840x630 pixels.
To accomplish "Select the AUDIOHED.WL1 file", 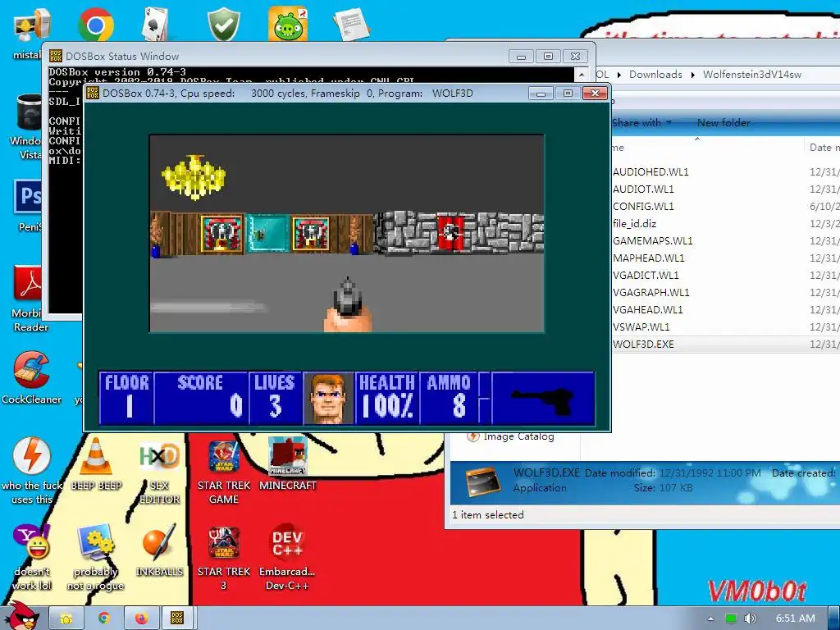I will click(x=651, y=172).
